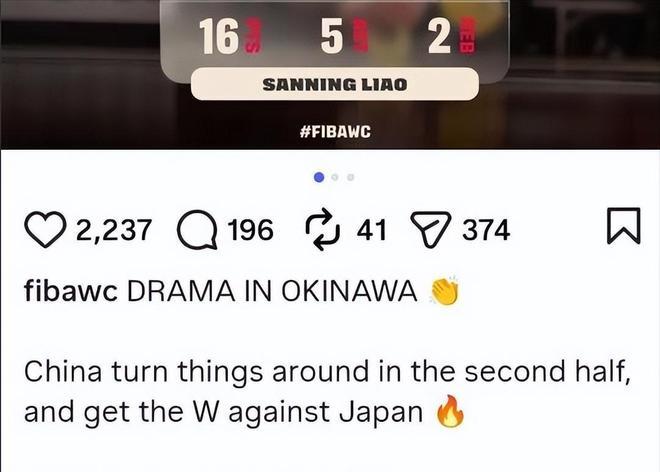The image size is (660, 472).
Task: Open the 196 comments count
Action: tap(250, 230)
